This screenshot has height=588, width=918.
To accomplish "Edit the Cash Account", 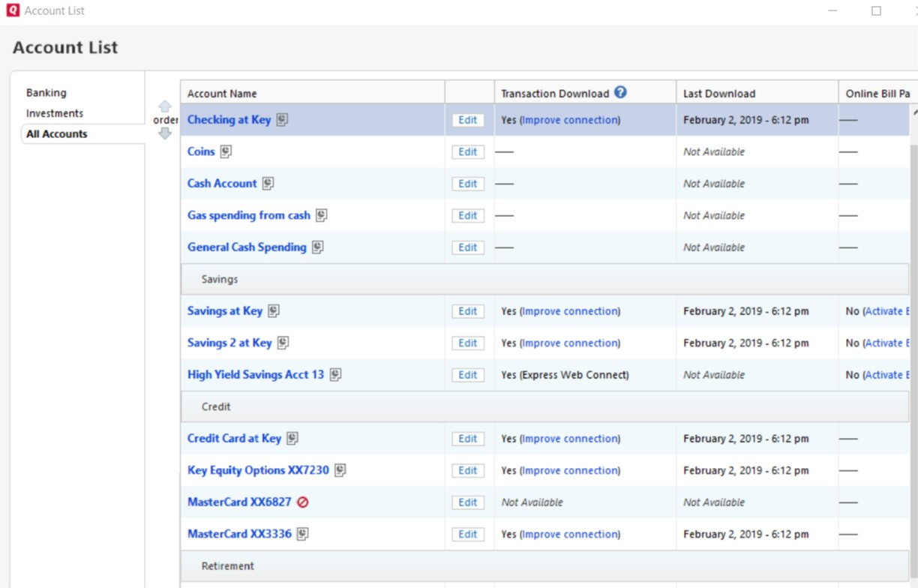I will pyautogui.click(x=468, y=184).
